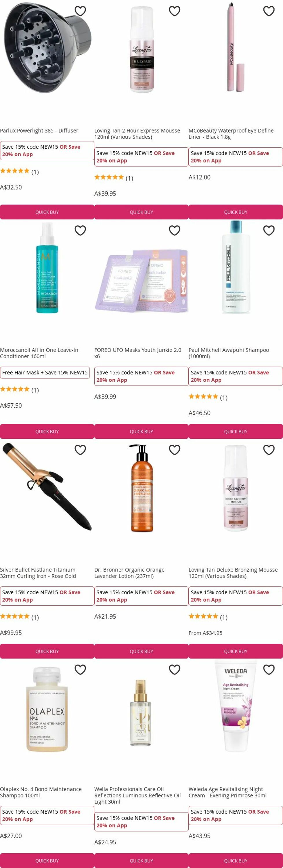Viewport: 283px width, 868px height.
Task: Click heart icon on MCoBeauty Eye Define Liner
Action: click(269, 11)
